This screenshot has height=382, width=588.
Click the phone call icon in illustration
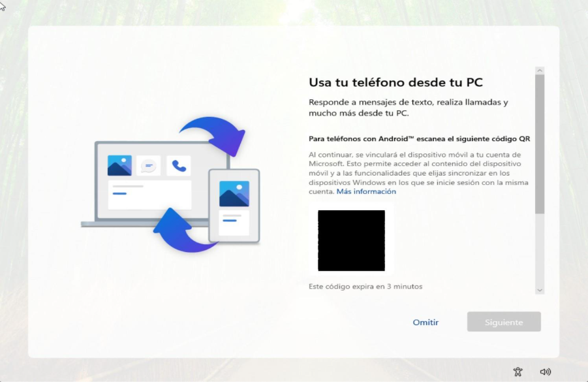tap(178, 166)
